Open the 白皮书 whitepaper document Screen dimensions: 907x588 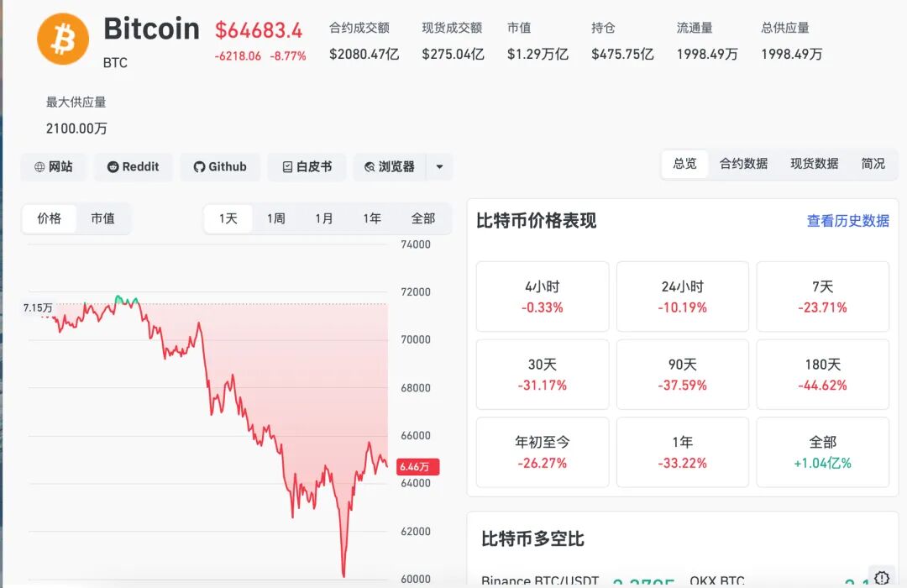pyautogui.click(x=307, y=166)
